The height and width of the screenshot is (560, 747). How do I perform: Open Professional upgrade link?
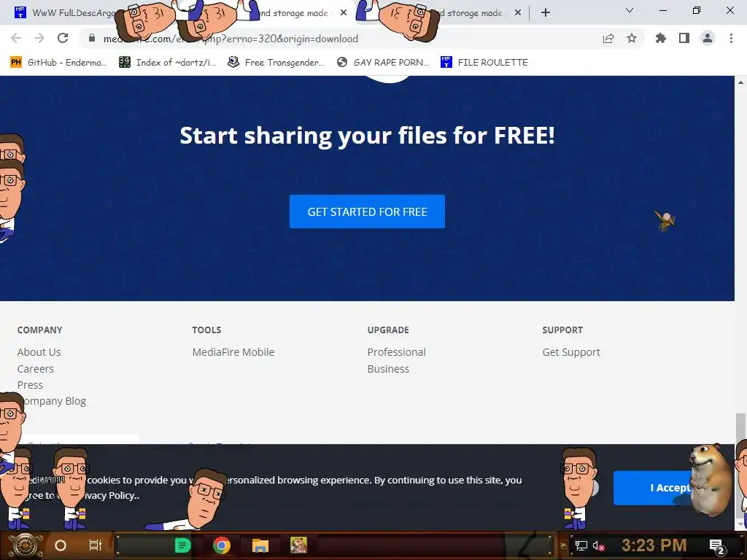396,352
